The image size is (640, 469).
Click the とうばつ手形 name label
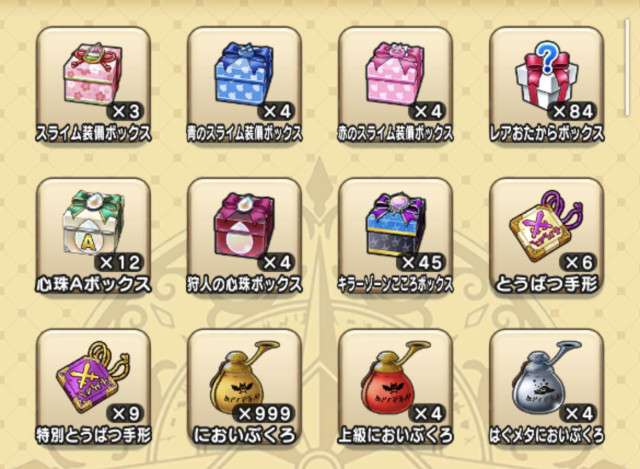coord(547,285)
